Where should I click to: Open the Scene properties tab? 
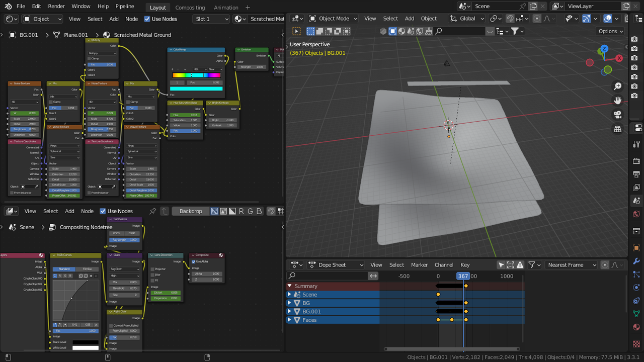(x=636, y=201)
